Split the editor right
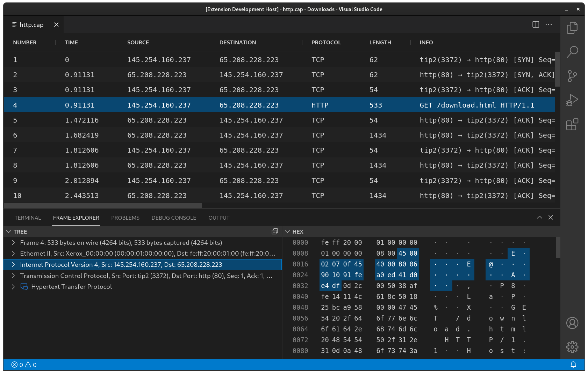This screenshot has width=588, height=374. 536,24
